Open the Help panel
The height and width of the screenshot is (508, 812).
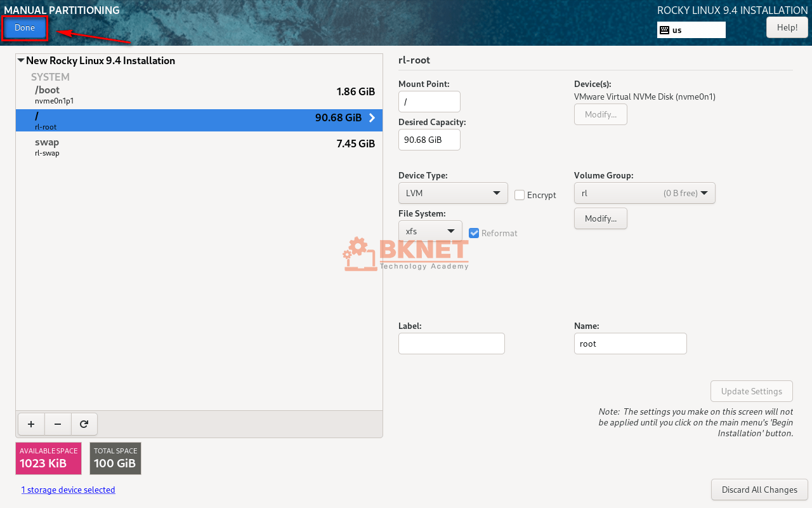pos(787,27)
